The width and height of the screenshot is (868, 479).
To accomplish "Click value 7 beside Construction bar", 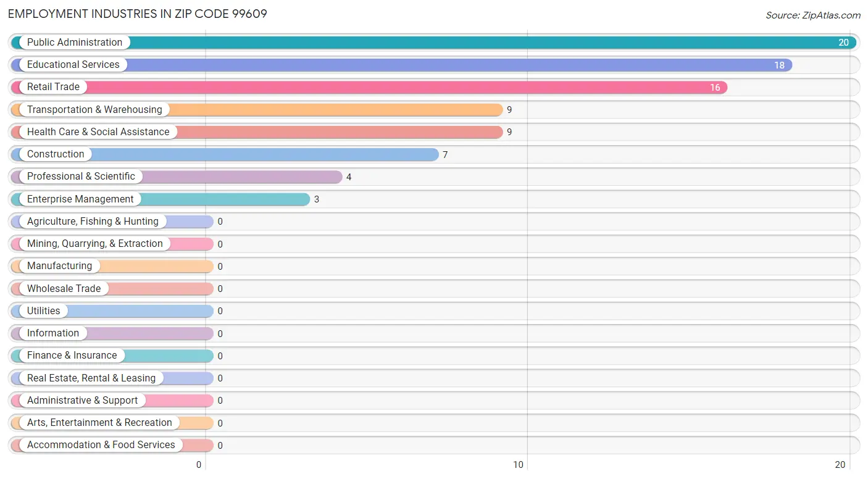I will pos(445,155).
